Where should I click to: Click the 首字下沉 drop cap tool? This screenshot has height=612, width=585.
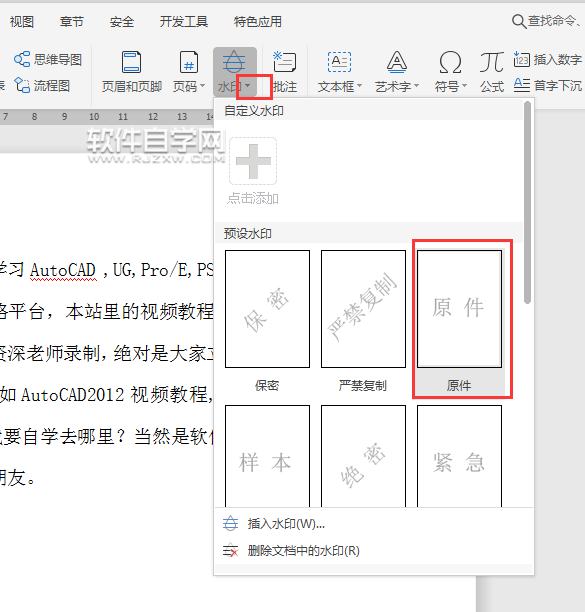[548, 85]
